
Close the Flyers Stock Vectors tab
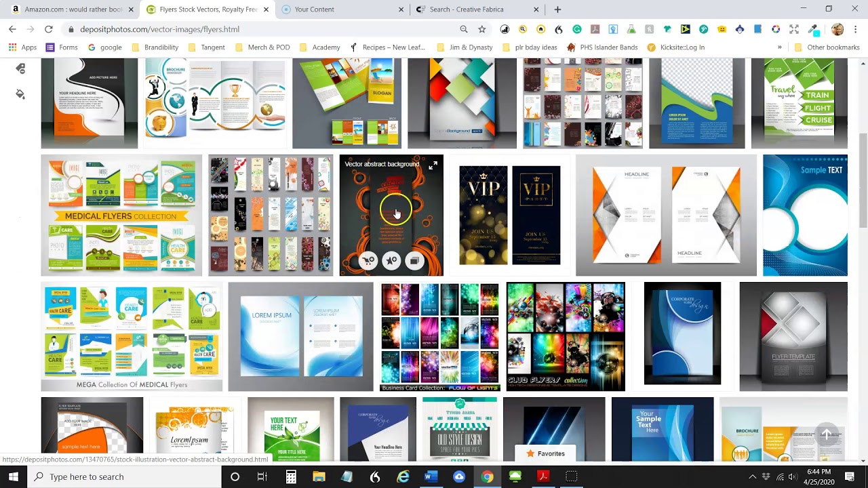(x=266, y=9)
